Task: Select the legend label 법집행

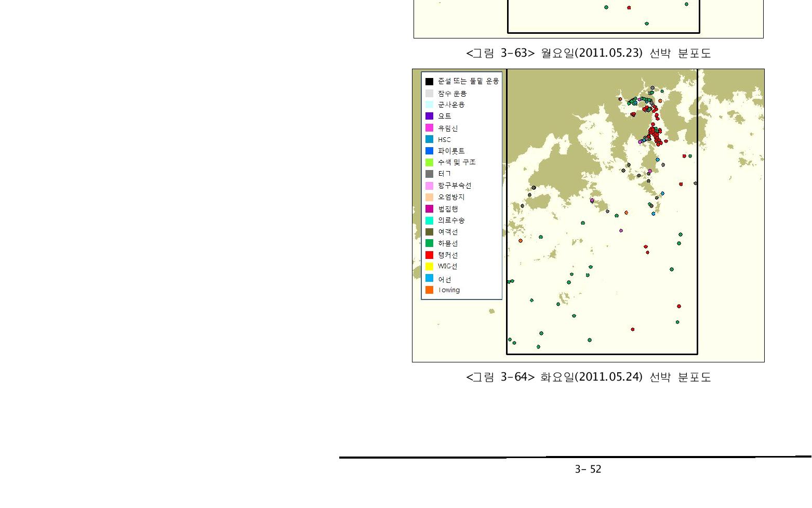Action: pos(448,209)
